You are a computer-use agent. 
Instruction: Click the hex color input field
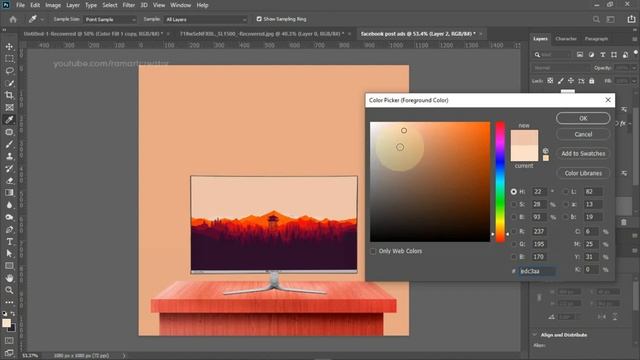[537, 271]
